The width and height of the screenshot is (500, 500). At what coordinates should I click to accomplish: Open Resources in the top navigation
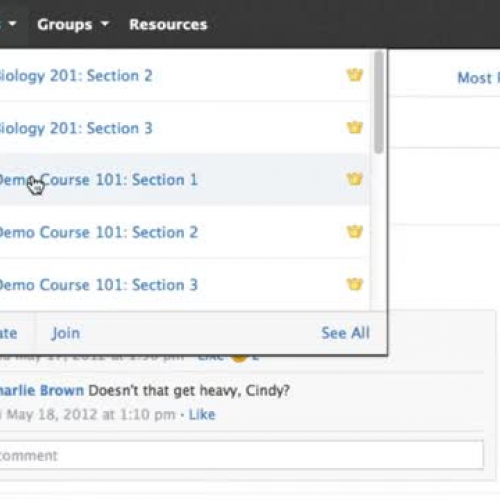click(168, 24)
